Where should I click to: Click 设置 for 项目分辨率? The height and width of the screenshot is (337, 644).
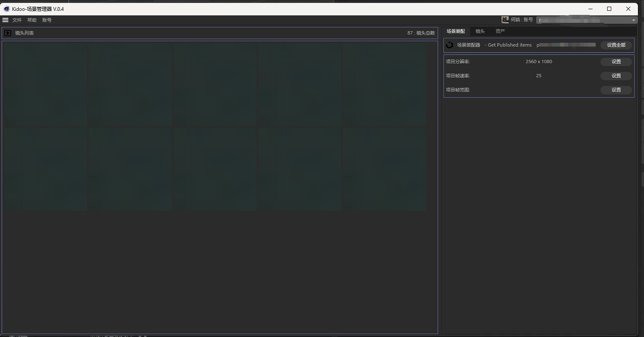pyautogui.click(x=616, y=61)
